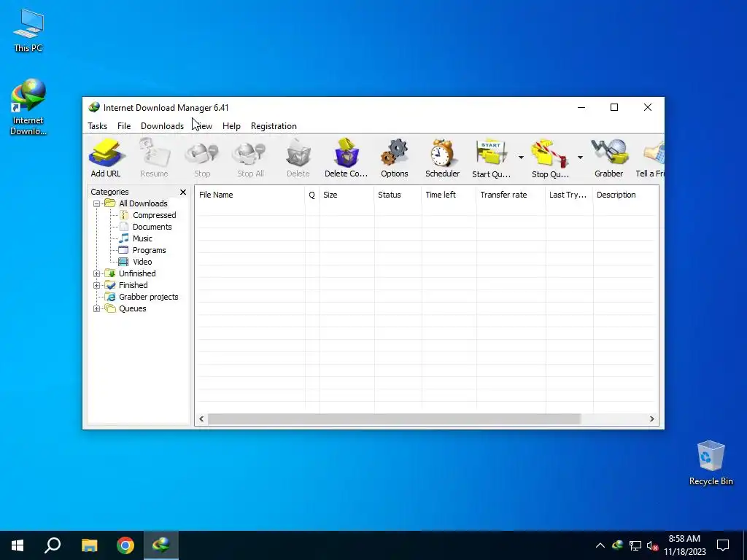The width and height of the screenshot is (747, 560).
Task: Select the Music category note icon
Action: (x=124, y=238)
